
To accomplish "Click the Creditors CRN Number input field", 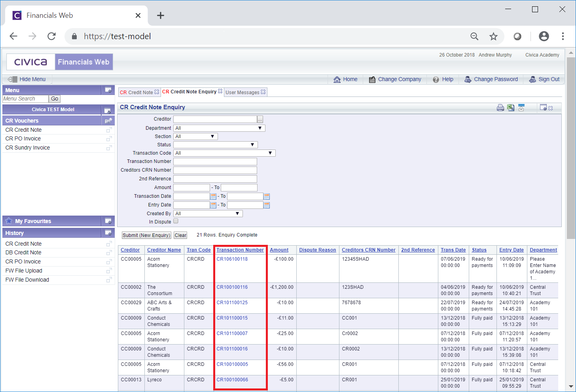I will 215,170.
